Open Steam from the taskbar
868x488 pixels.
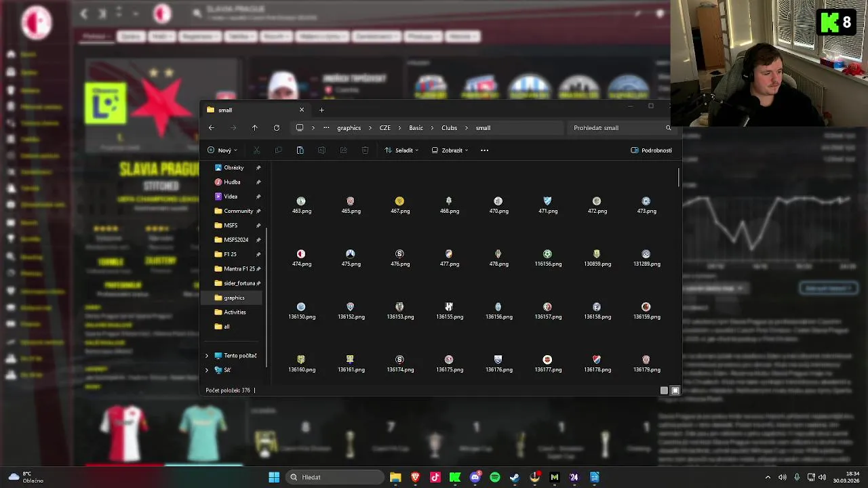pyautogui.click(x=515, y=477)
